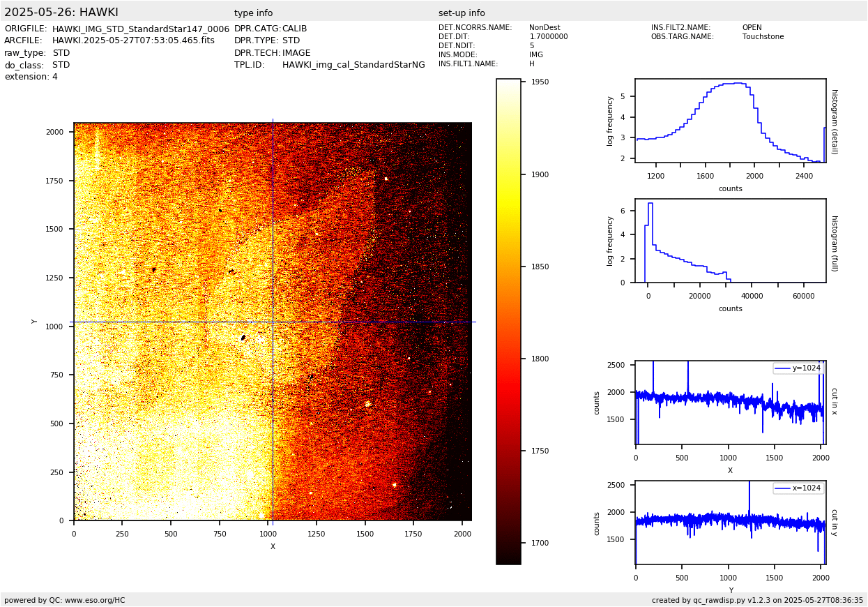
Task: Click the colorbar next to the detector image
Action: (508, 321)
